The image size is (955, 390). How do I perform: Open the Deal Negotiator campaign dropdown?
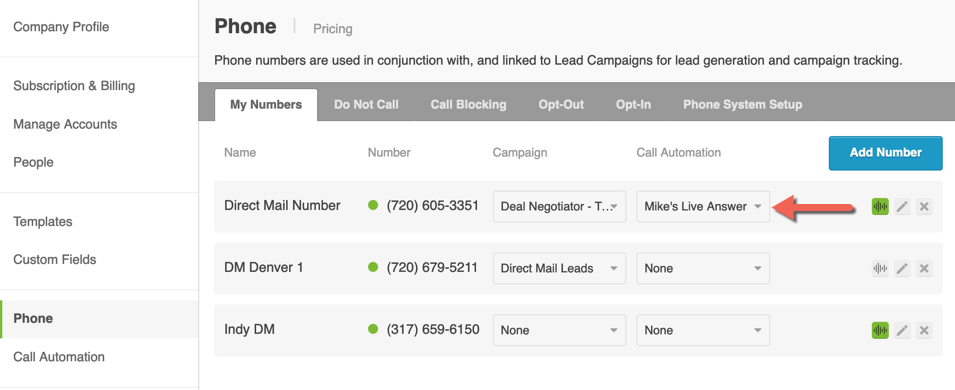[x=559, y=207]
